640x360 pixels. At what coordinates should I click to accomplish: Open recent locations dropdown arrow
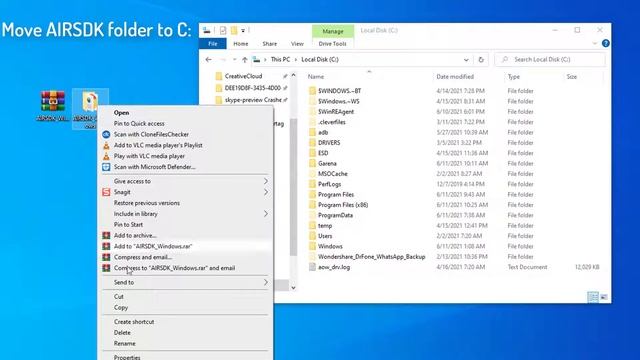tap(234, 60)
